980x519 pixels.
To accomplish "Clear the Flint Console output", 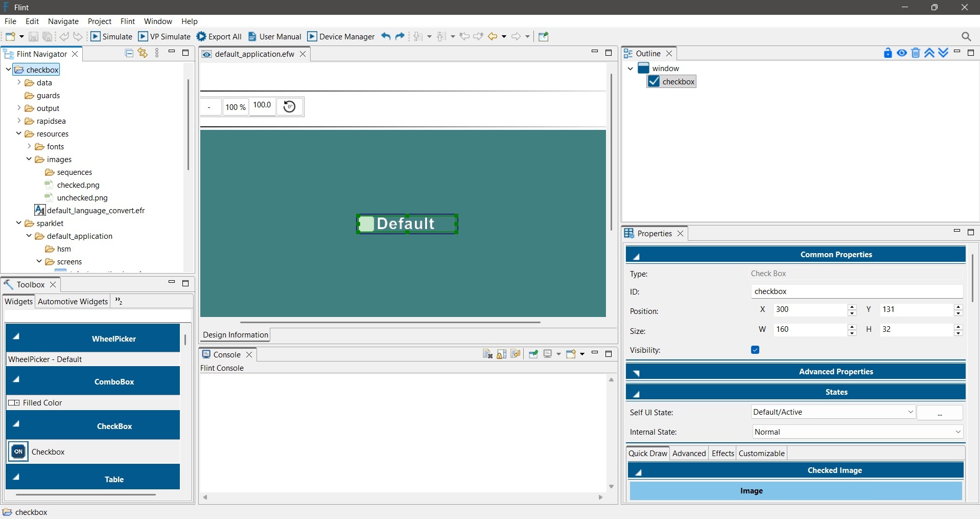I will tap(487, 354).
